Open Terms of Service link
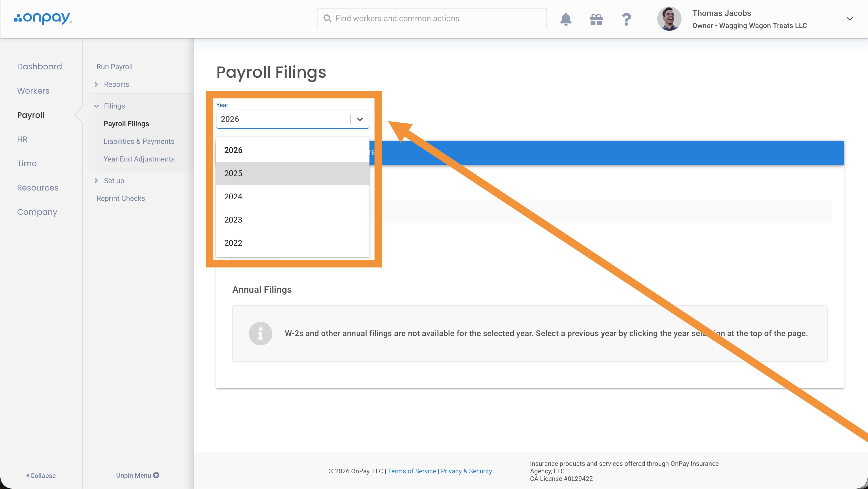 point(412,471)
